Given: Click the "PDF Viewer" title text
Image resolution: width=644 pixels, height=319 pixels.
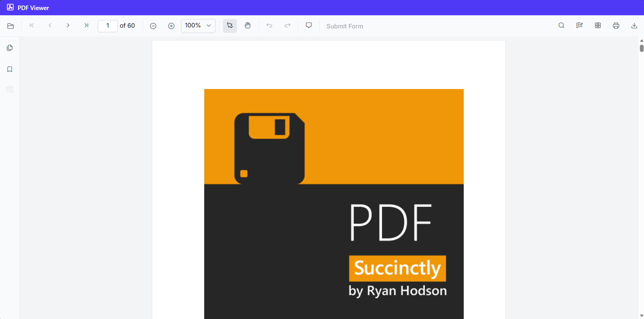Looking at the screenshot, I should click(33, 8).
